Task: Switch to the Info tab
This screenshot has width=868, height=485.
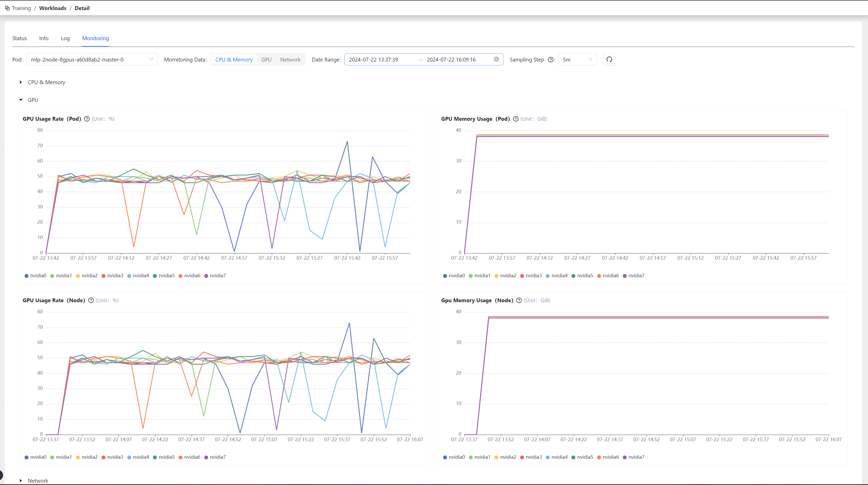Action: click(44, 38)
